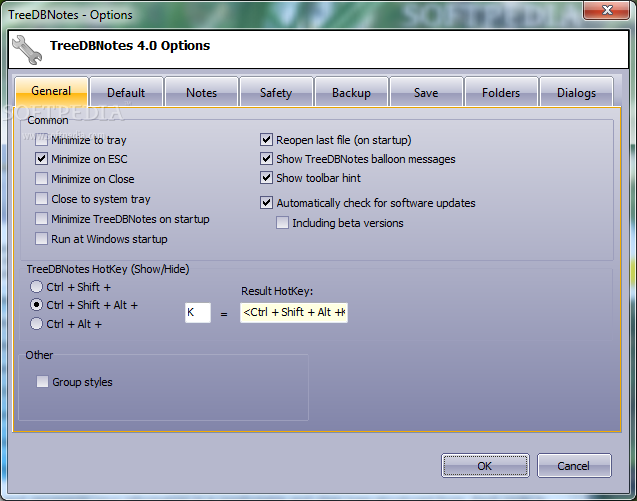Screen dimensions: 637x501
Task: Enable Including beta versions checkbox
Action: point(282,223)
